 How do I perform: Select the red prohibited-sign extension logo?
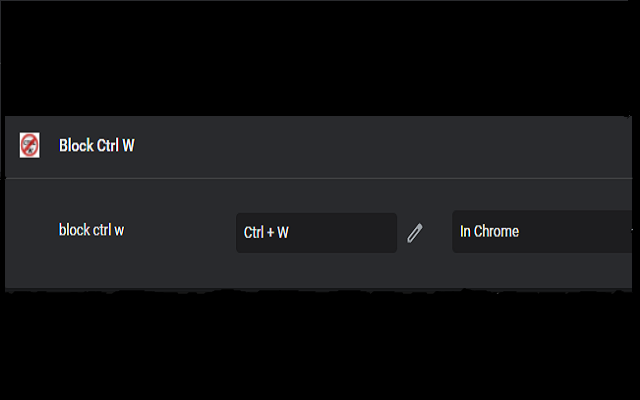pos(30,145)
